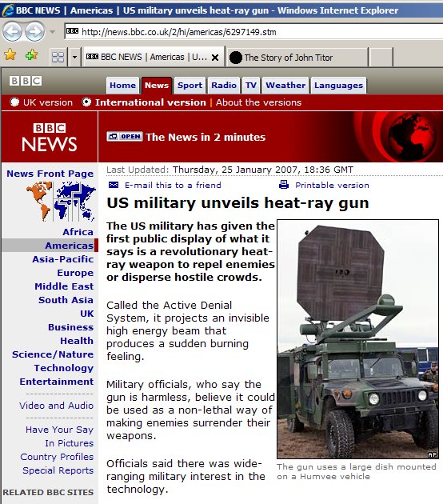Open the News navigation tab

pyautogui.click(x=157, y=85)
